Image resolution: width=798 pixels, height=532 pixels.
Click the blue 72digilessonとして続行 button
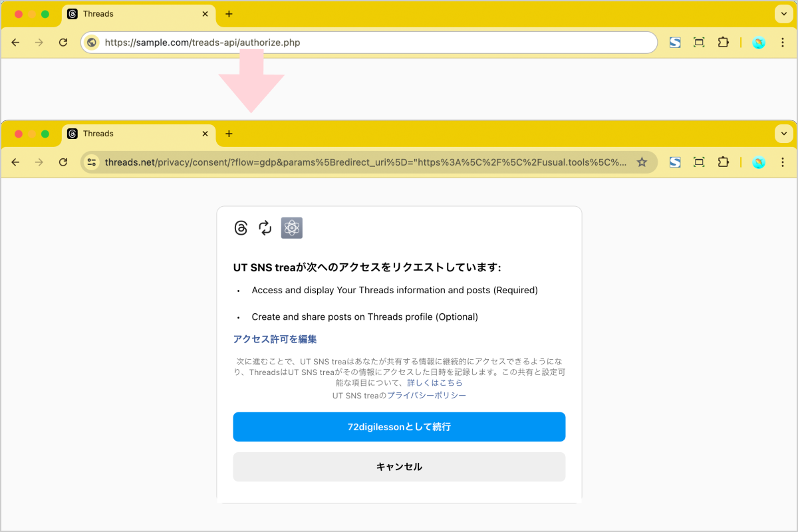399,427
